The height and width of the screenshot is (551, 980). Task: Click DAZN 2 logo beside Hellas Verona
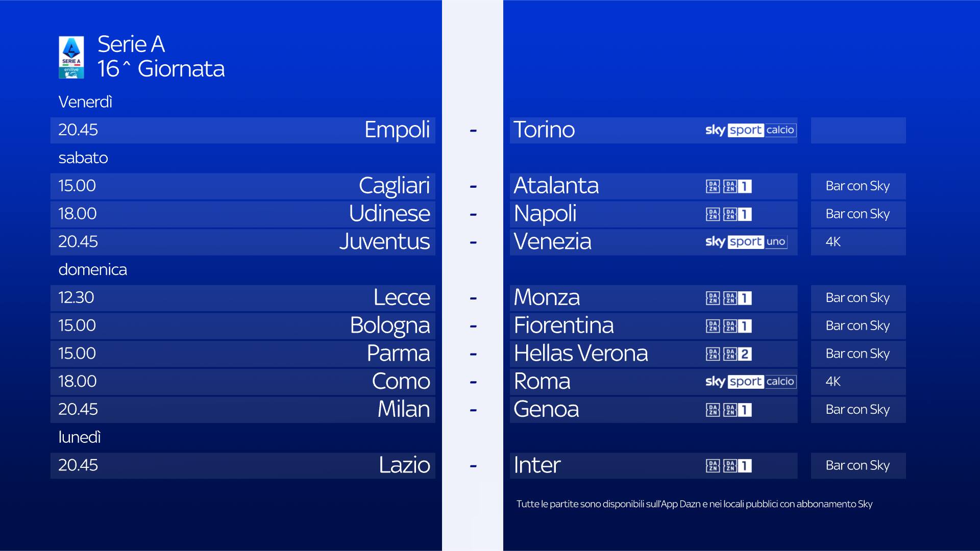click(x=728, y=354)
